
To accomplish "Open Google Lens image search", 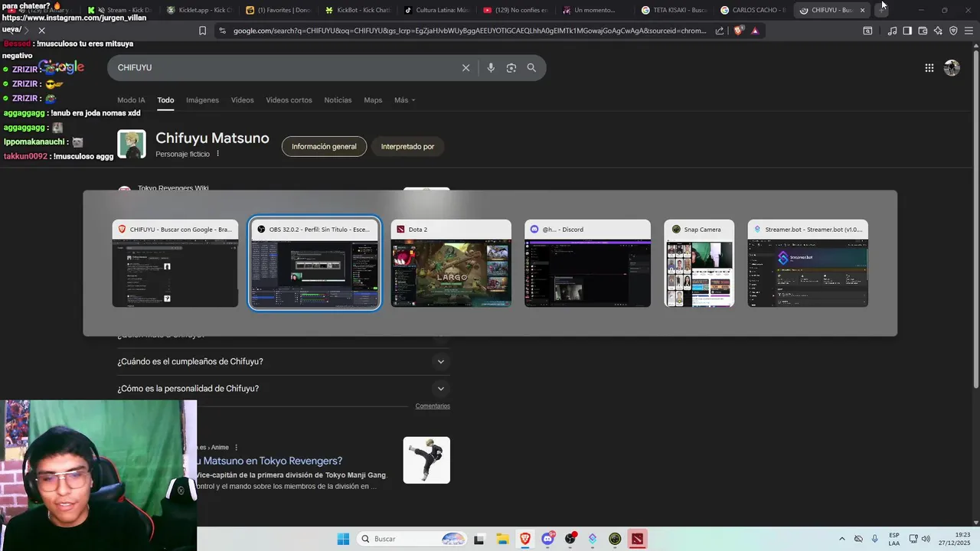I will (x=511, y=67).
